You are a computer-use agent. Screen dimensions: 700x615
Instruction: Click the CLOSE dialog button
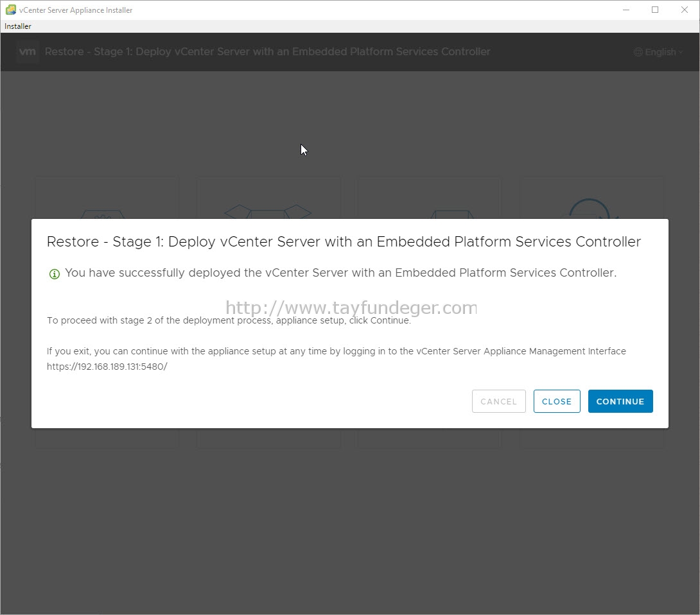click(x=557, y=401)
